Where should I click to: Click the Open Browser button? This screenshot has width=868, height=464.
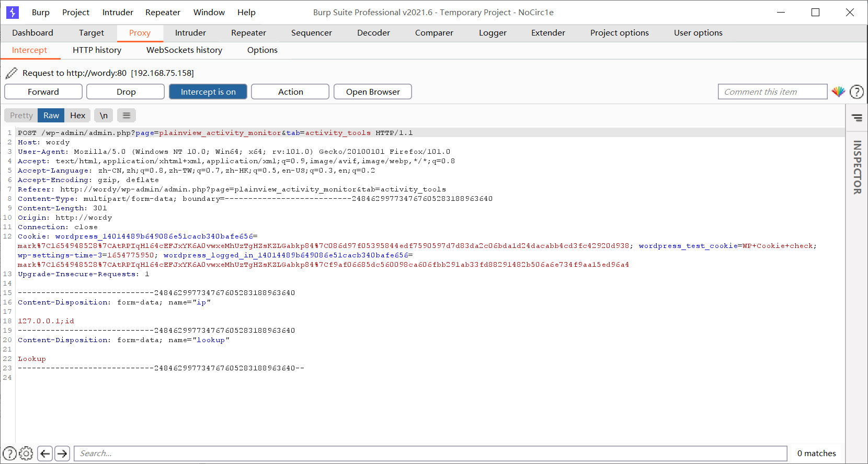[x=373, y=92]
